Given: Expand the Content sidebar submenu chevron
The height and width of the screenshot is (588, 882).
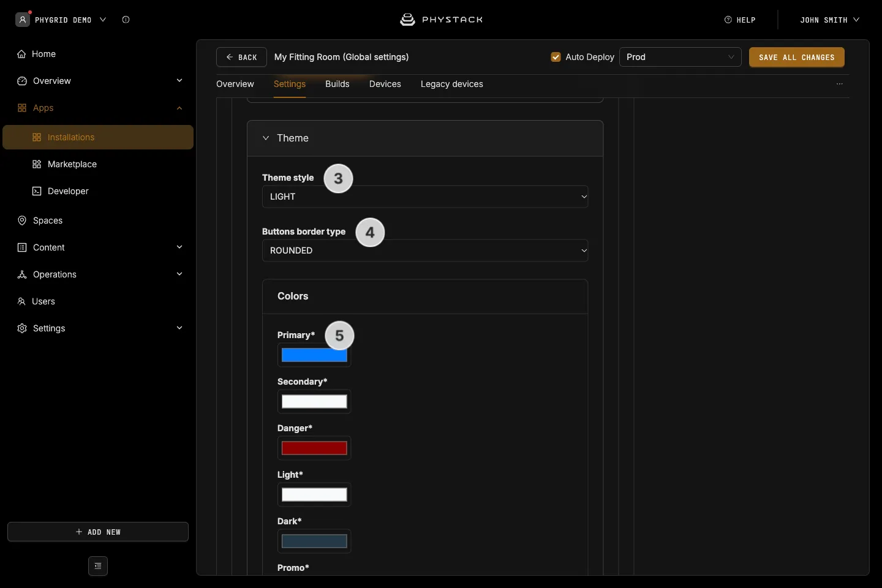Looking at the screenshot, I should coord(179,247).
